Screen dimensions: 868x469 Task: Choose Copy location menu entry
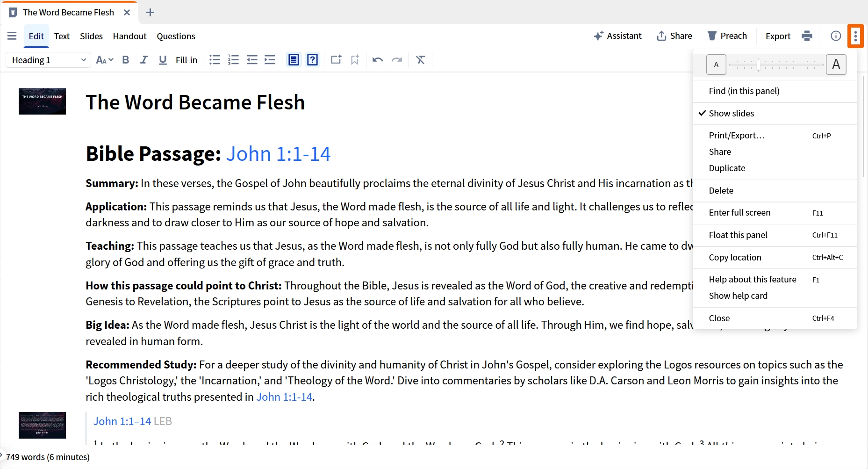tap(775, 258)
